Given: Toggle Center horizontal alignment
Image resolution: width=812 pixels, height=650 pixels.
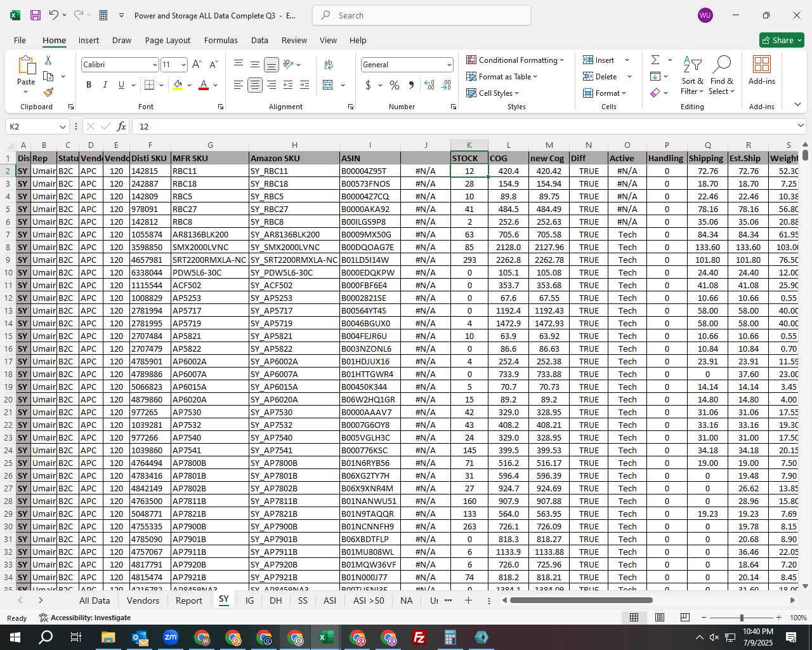Looking at the screenshot, I should point(254,85).
